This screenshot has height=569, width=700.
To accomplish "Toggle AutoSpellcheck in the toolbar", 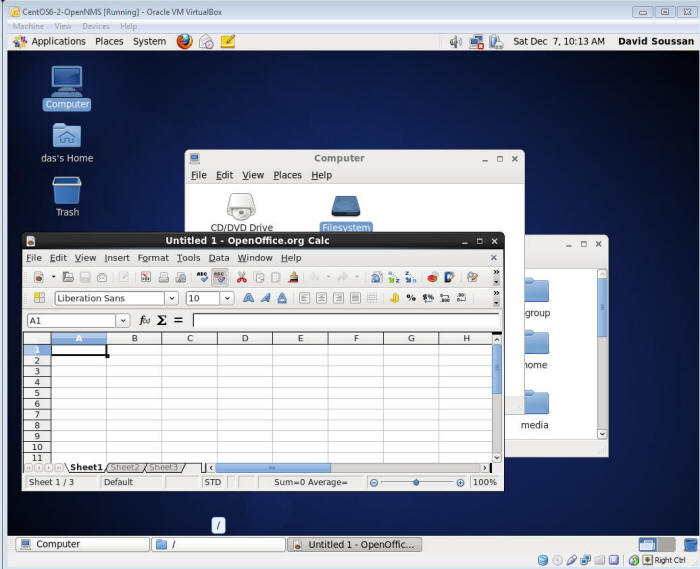I will tap(219, 277).
